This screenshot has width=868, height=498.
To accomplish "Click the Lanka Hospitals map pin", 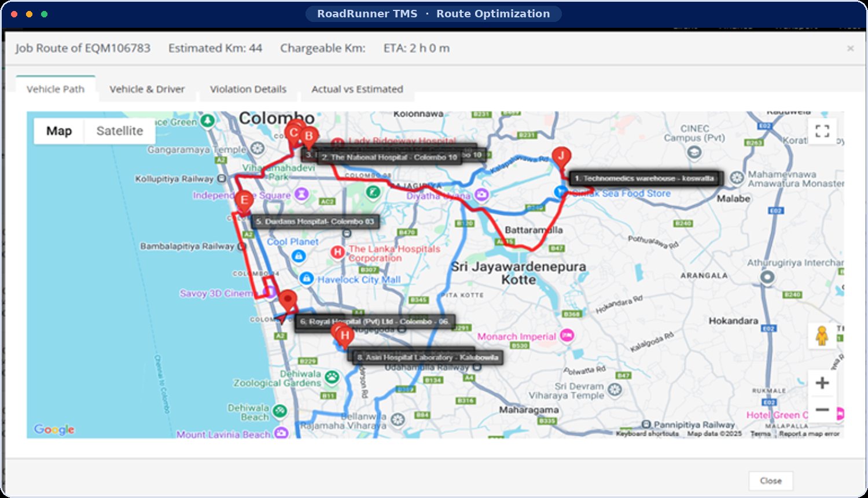I will click(337, 252).
